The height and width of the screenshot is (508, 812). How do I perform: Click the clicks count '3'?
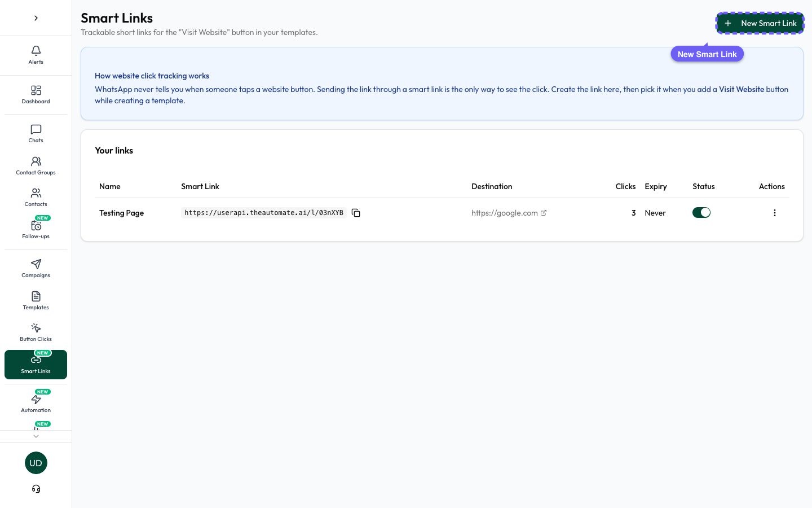click(x=633, y=213)
